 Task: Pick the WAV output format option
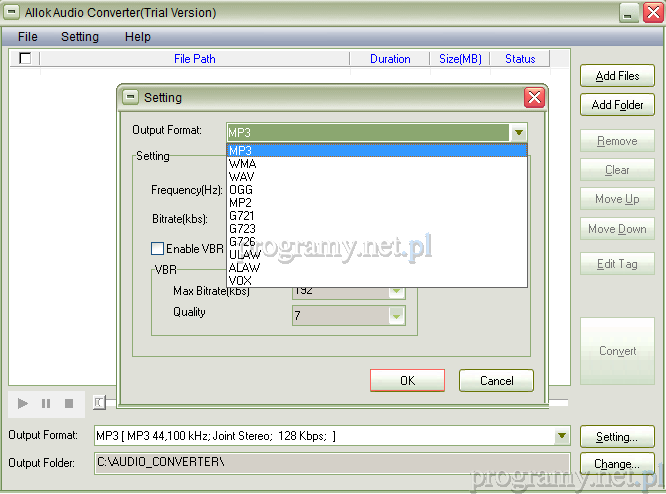click(x=241, y=177)
